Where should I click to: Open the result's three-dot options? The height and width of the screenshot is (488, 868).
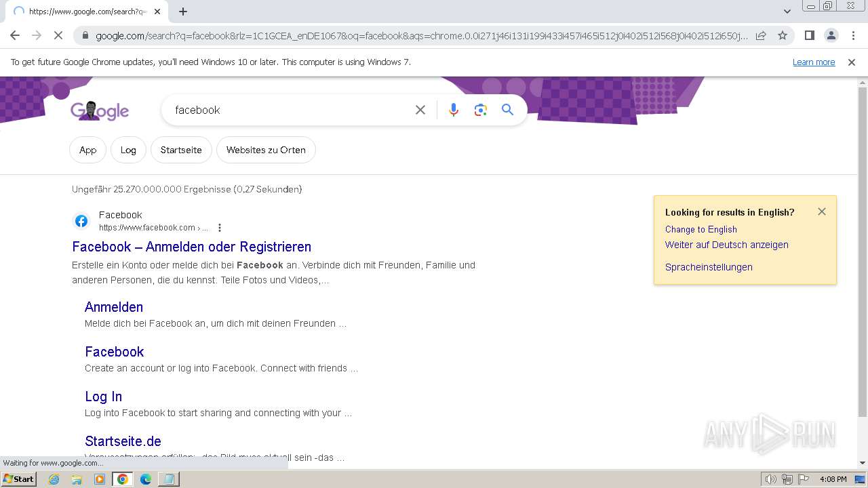pos(219,228)
